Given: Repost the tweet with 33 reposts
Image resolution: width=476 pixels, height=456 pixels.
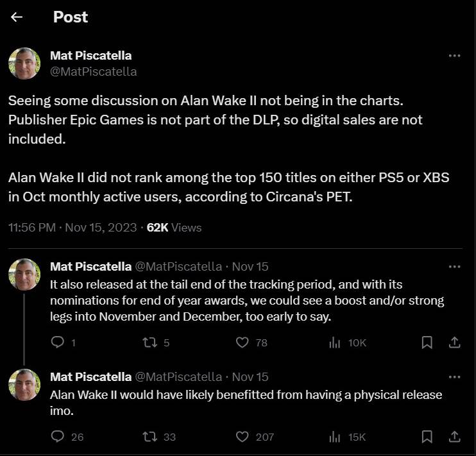Looking at the screenshot, I should click(150, 437).
